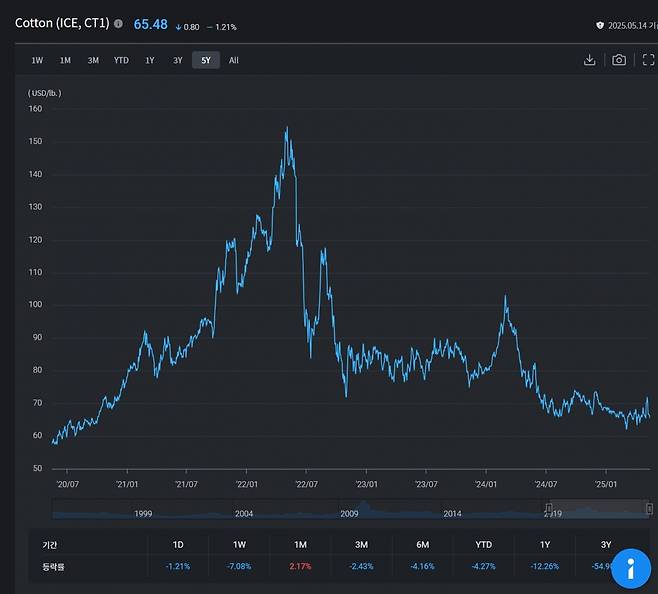Select the active 5Y period tab

tap(206, 60)
